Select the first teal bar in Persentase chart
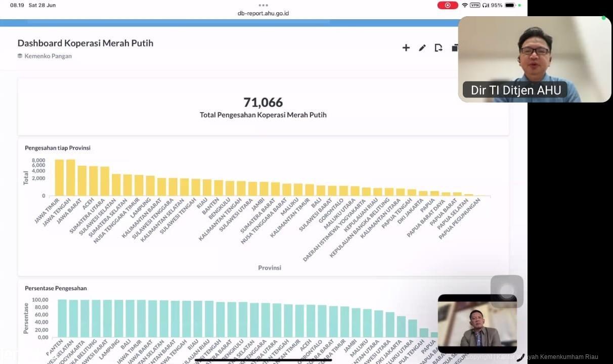 [62, 318]
